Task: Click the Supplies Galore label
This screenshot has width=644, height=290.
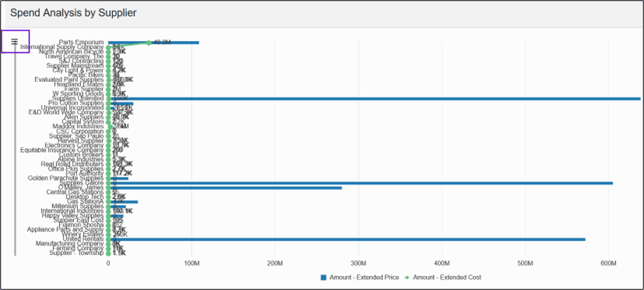Action: tap(82, 183)
